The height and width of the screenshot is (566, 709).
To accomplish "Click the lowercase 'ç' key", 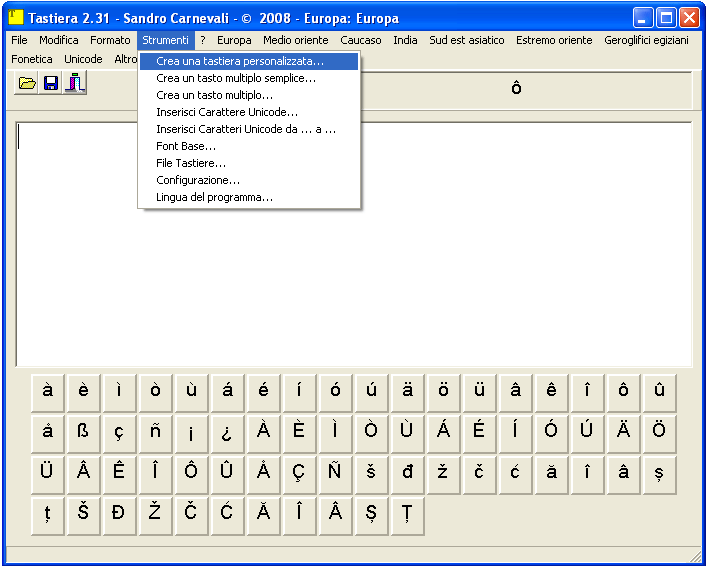I will pyautogui.click(x=119, y=433).
